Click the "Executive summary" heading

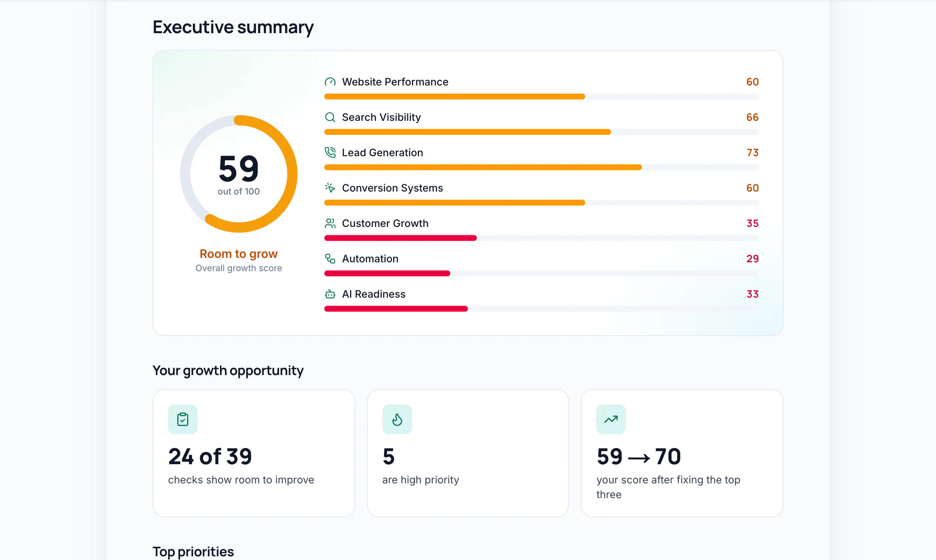point(233,27)
